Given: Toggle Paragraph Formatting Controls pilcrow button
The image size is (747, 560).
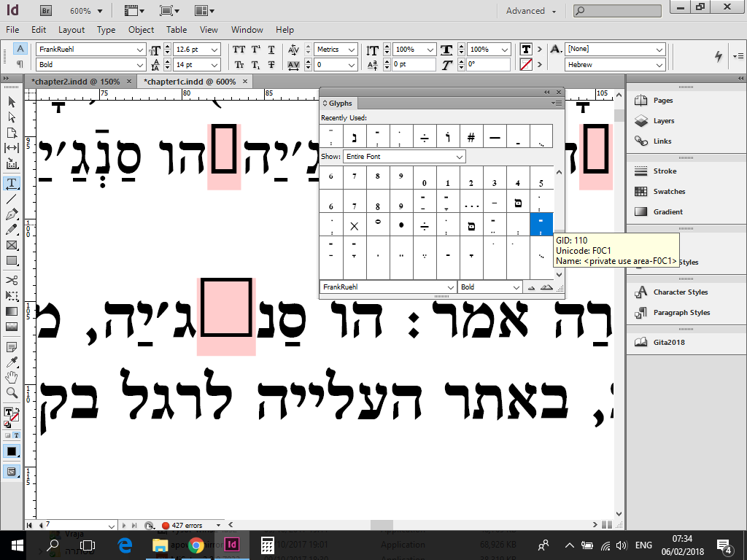Looking at the screenshot, I should [x=20, y=64].
